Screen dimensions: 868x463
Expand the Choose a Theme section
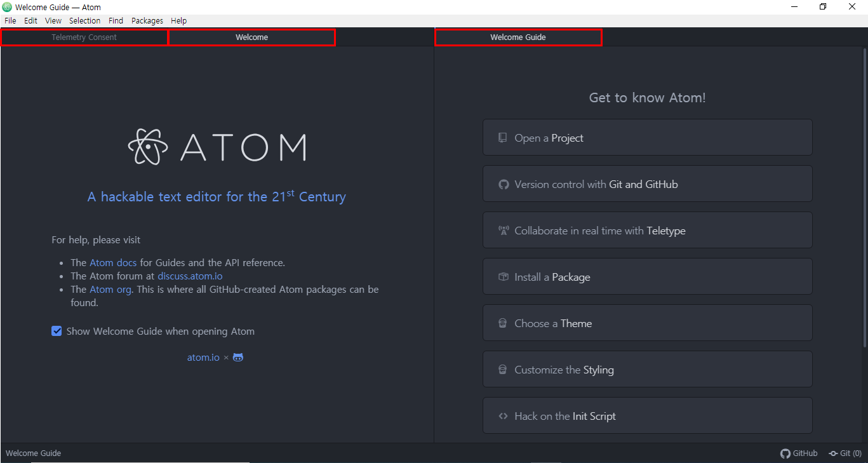click(647, 323)
